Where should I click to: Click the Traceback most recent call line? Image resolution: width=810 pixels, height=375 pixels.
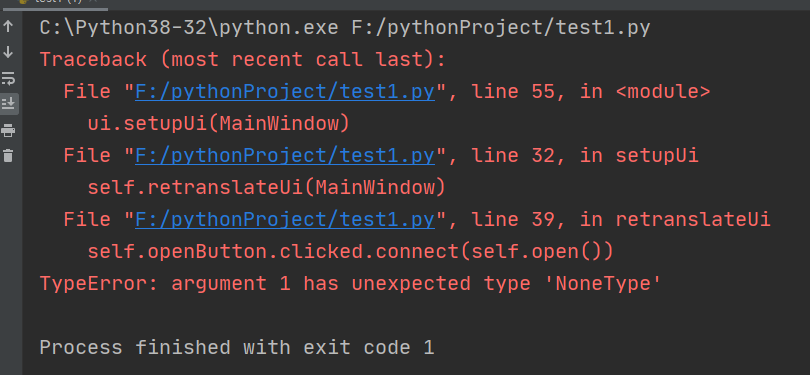click(x=243, y=60)
